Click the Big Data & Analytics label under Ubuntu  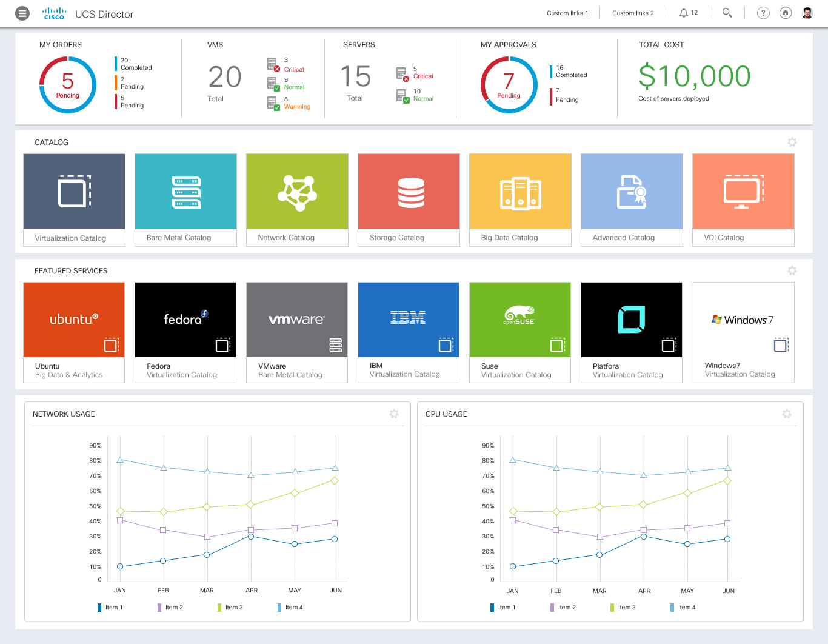click(68, 375)
